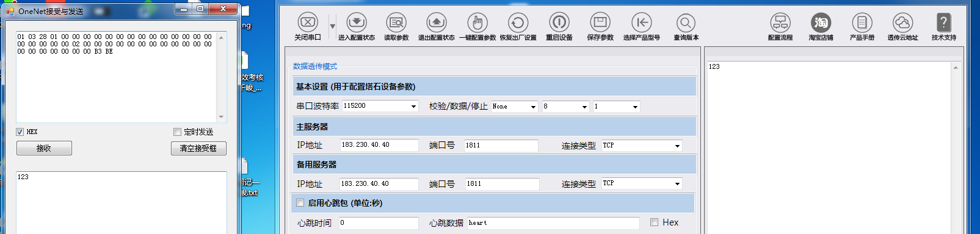Click receive box scrollbar up arrow
Image resolution: width=980 pixels, height=234 pixels.
click(x=221, y=38)
